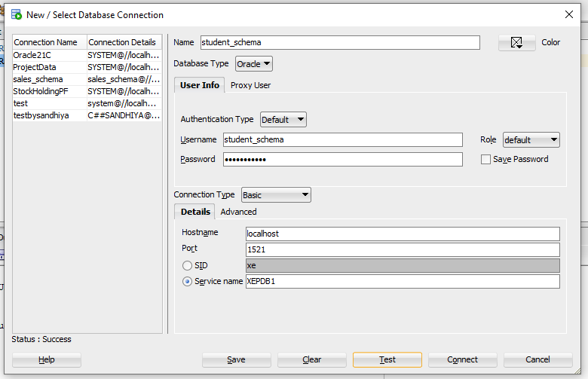Select the SID radio button
588x379 pixels.
(187, 265)
